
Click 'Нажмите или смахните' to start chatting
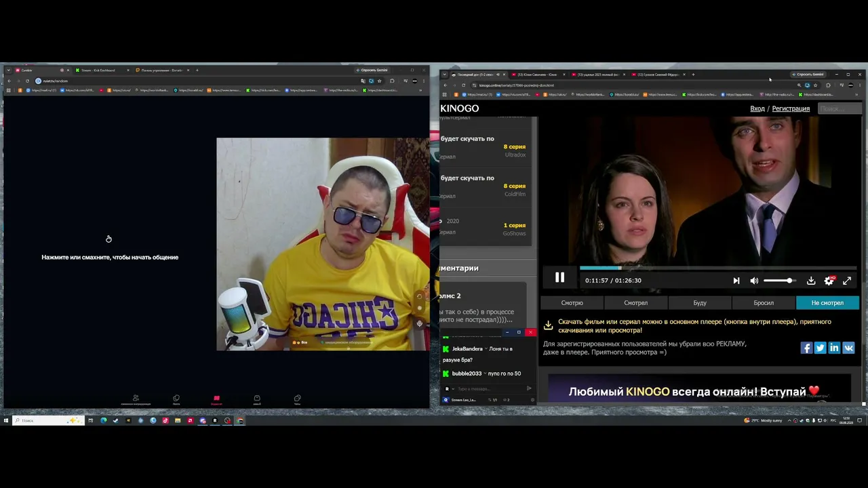pos(110,258)
